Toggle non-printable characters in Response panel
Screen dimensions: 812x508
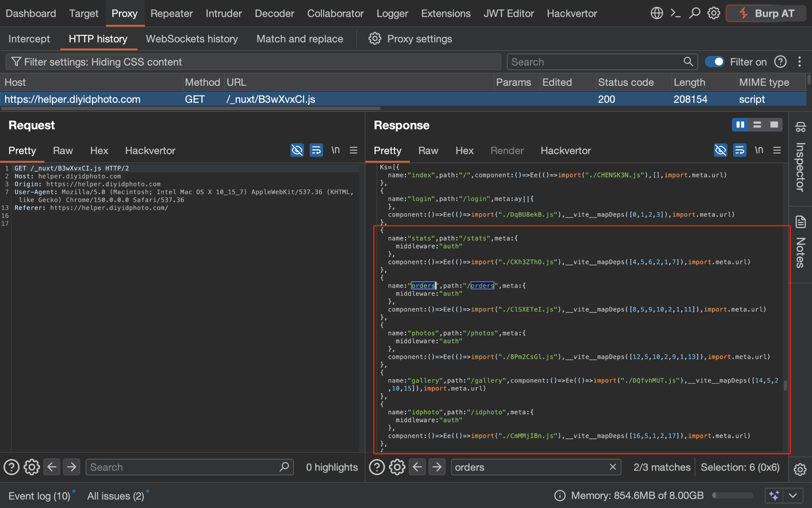[x=759, y=150]
